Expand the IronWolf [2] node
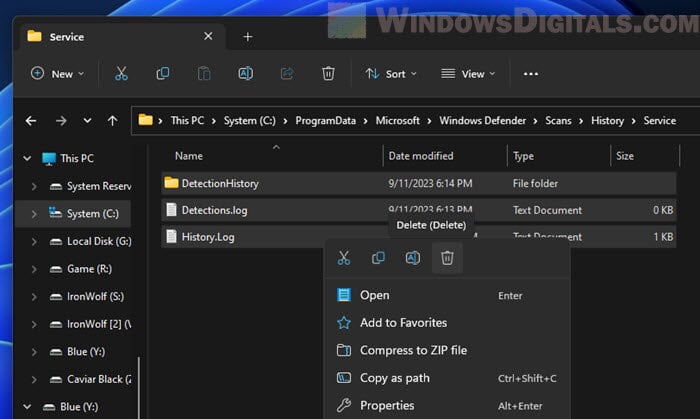This screenshot has height=419, width=700. coord(34,324)
